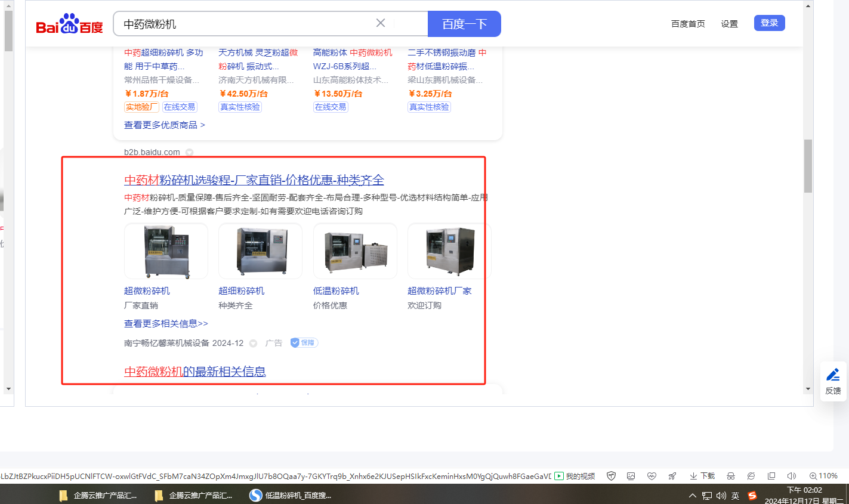Adjust the 110% page zoom control
This screenshot has width=849, height=504.
[x=823, y=476]
